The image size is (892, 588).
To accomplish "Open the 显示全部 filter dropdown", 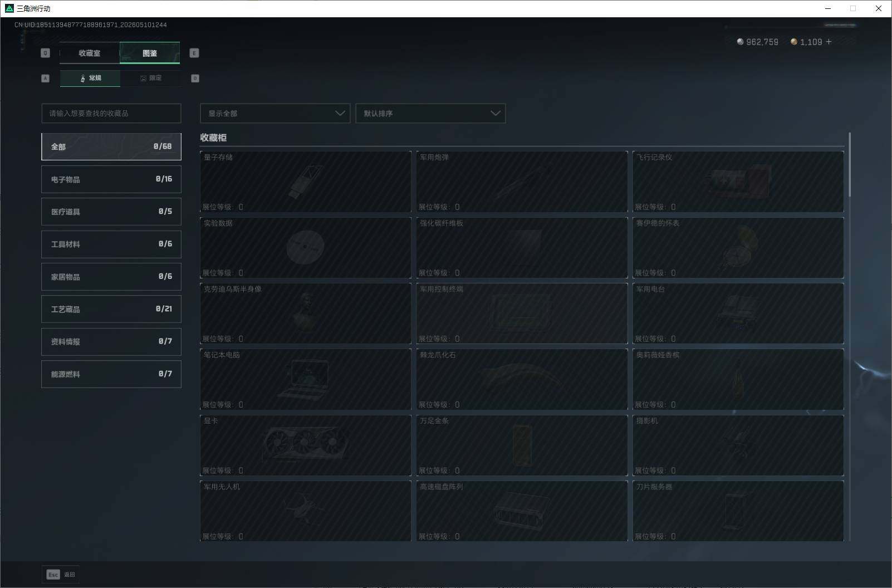I will [275, 113].
